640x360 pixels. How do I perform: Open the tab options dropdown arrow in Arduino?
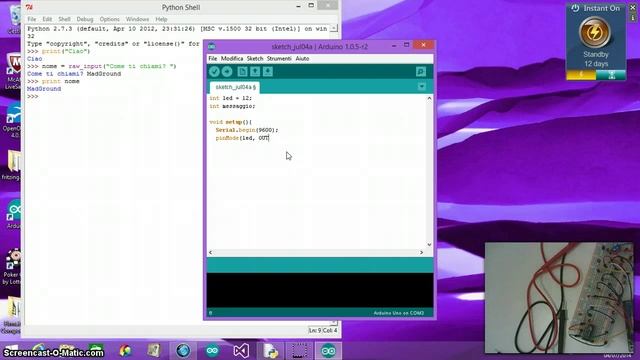click(x=422, y=87)
